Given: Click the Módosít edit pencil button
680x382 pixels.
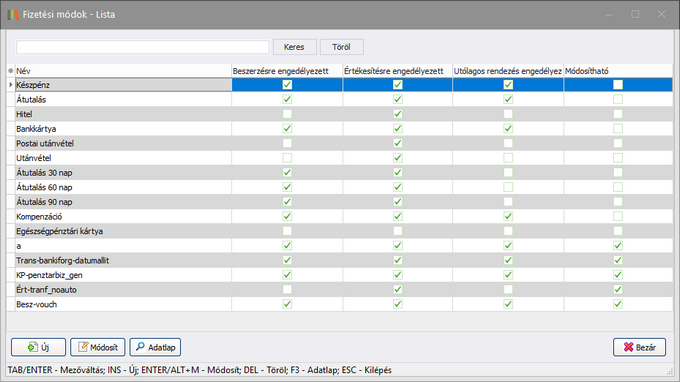Looking at the screenshot, I should 98,347.
